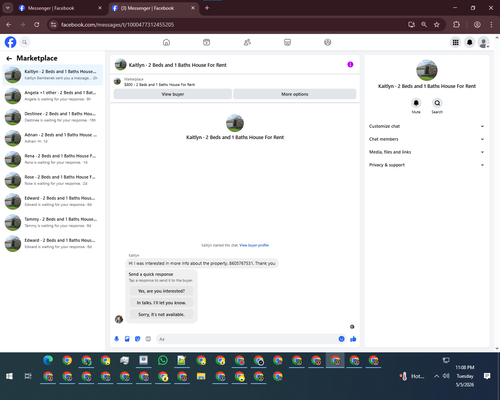Click the voice clip microphone icon
This screenshot has height=400, width=500.
click(x=117, y=339)
